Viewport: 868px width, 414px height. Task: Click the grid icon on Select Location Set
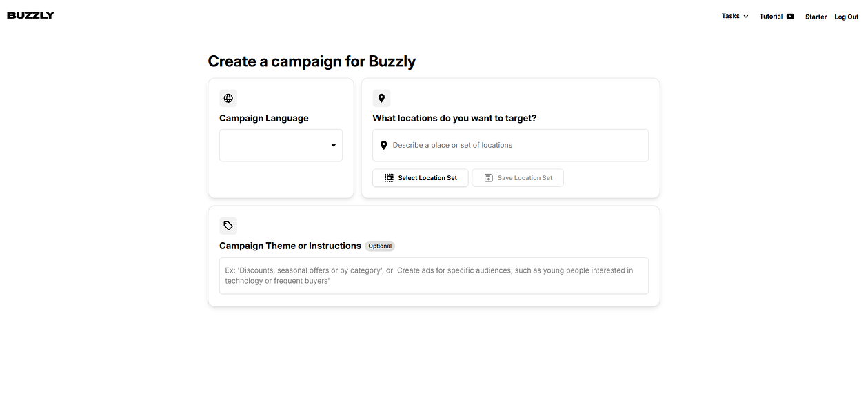387,177
